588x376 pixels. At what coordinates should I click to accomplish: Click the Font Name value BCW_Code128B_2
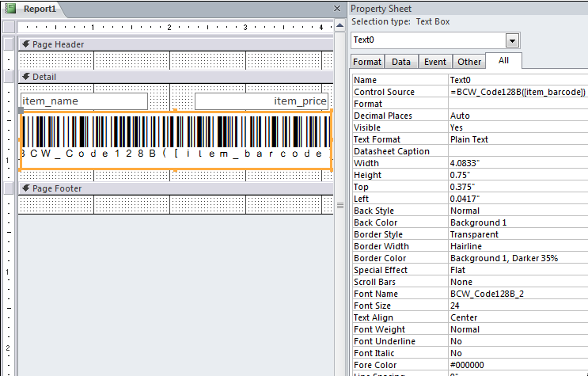click(518, 294)
